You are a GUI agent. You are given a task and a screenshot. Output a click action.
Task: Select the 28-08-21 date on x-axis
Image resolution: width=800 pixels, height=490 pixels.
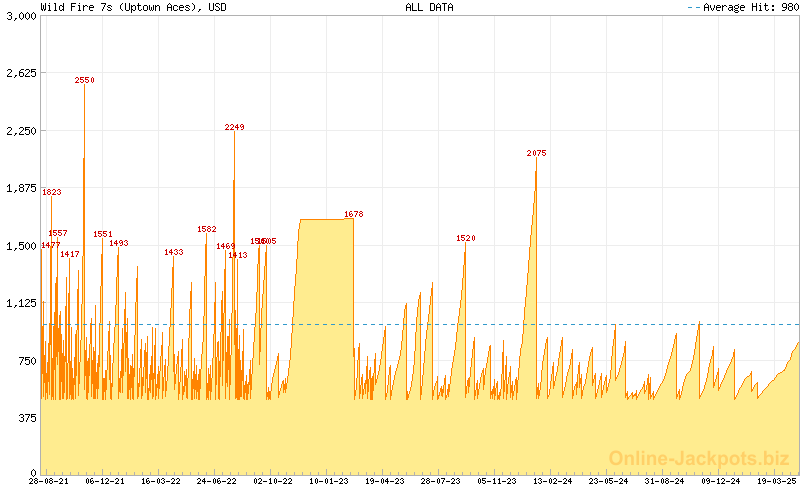tap(48, 481)
